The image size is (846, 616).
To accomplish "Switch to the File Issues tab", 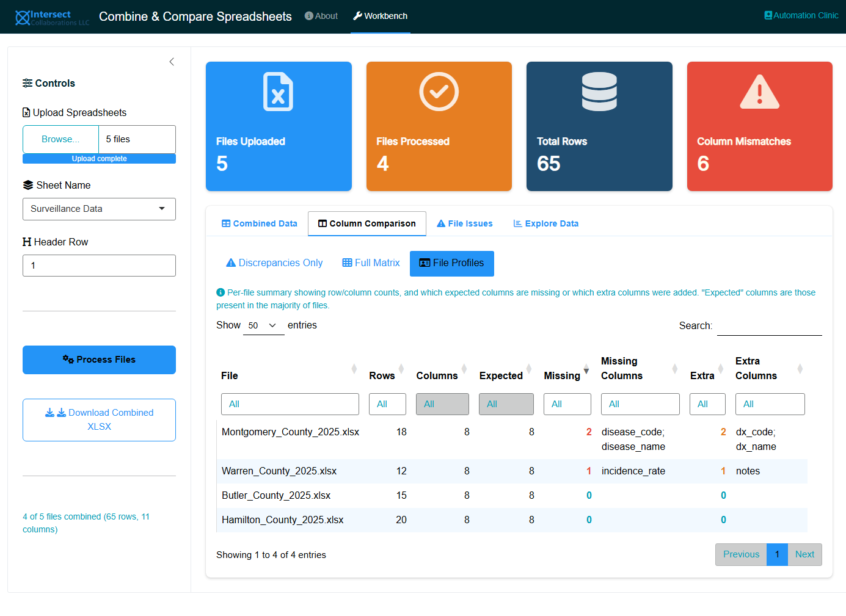I will pyautogui.click(x=464, y=223).
